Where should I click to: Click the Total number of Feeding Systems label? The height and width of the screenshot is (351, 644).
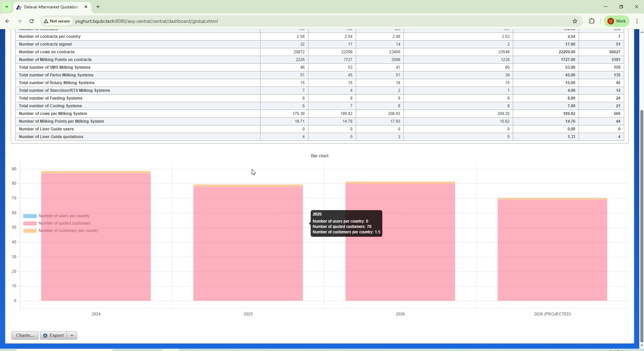(x=51, y=98)
